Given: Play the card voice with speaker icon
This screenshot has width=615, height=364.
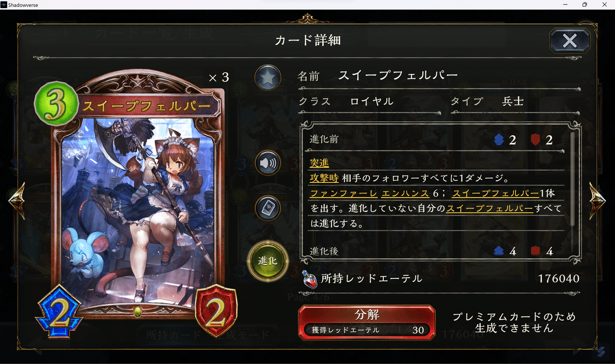Looking at the screenshot, I should pos(269,164).
